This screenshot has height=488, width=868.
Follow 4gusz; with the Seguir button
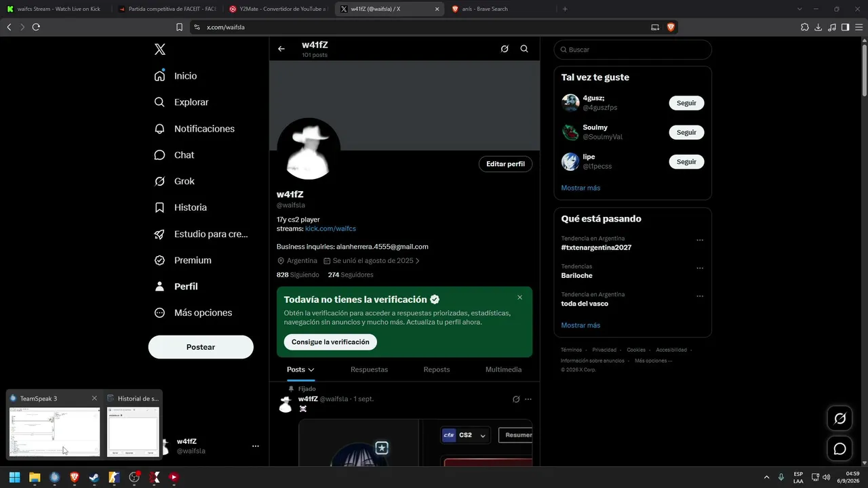click(x=686, y=103)
